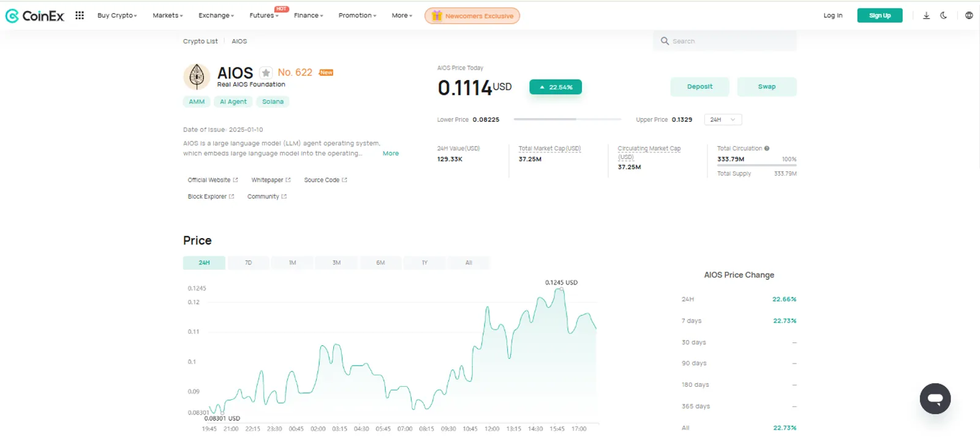The width and height of the screenshot is (980, 437).
Task: Click the search magnifier icon
Action: click(x=665, y=41)
